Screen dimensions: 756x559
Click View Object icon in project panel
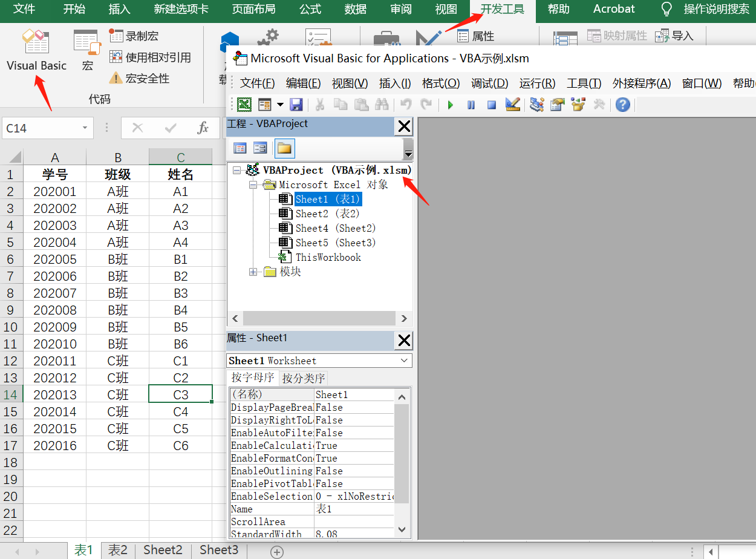pyautogui.click(x=260, y=148)
